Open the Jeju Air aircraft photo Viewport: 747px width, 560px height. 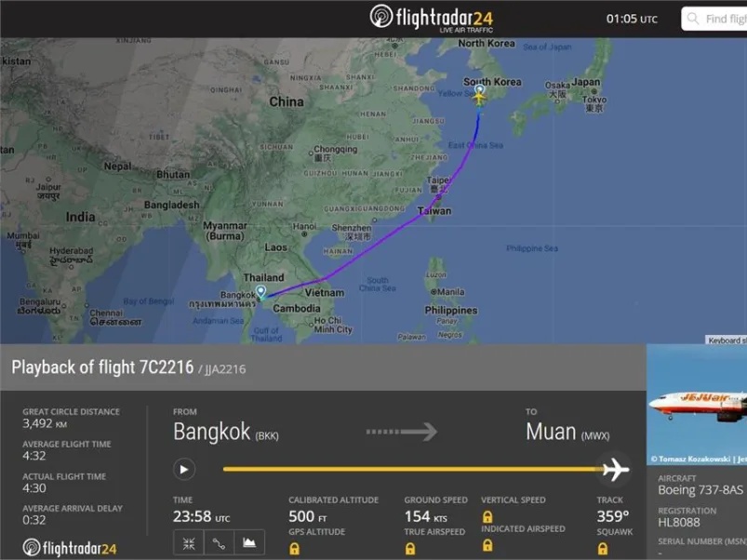pyautogui.click(x=697, y=405)
